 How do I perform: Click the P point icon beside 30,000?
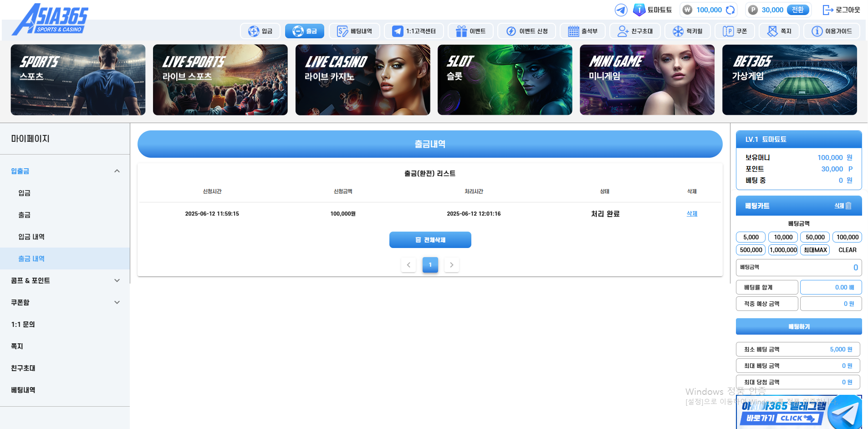(753, 10)
